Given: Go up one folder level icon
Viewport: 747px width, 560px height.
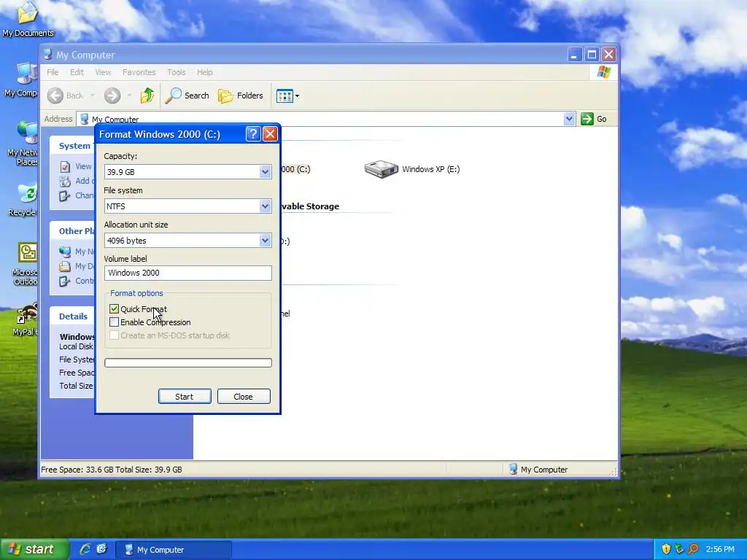Looking at the screenshot, I should tap(147, 96).
